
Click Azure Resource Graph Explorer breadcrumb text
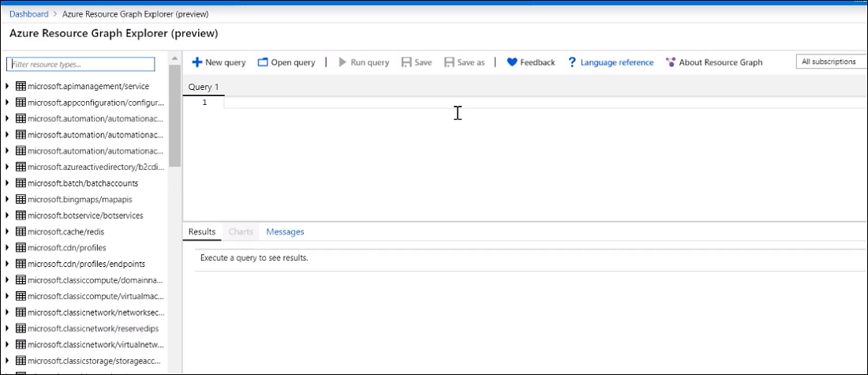pyautogui.click(x=136, y=14)
